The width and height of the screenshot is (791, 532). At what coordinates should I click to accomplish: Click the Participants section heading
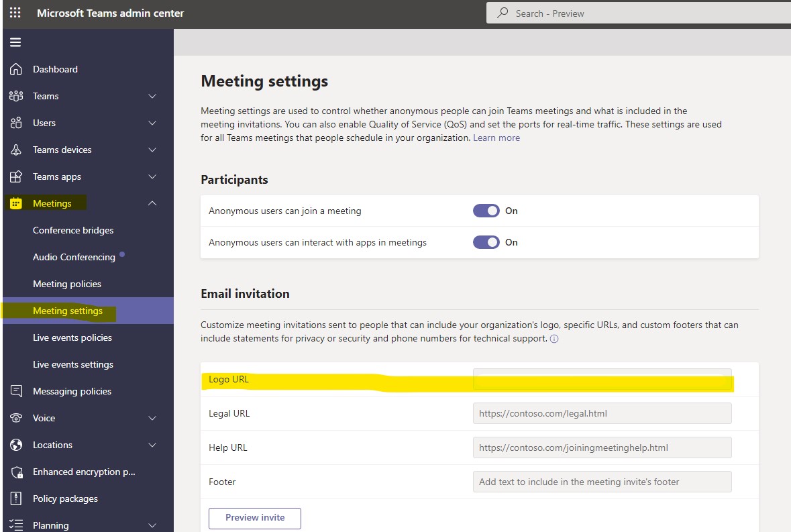point(234,180)
